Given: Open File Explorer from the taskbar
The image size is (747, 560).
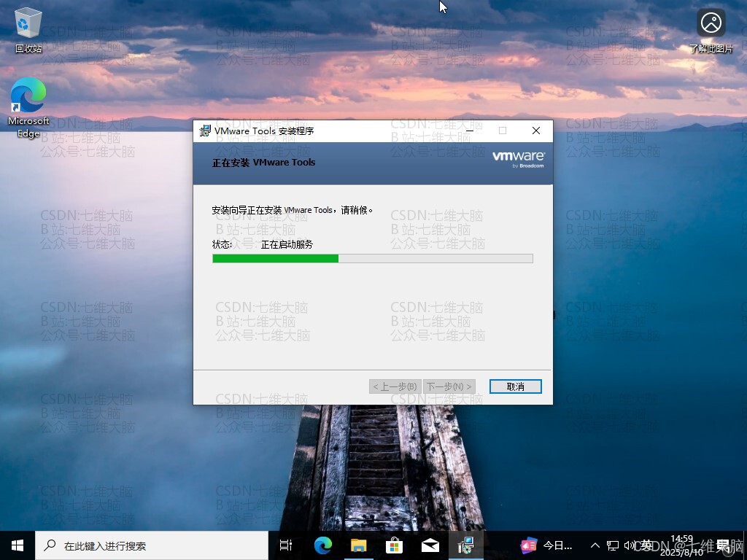Looking at the screenshot, I should click(359, 545).
